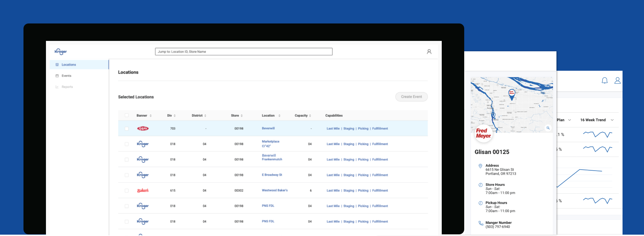Click the Fred Meyer round logo badge

pyautogui.click(x=483, y=133)
